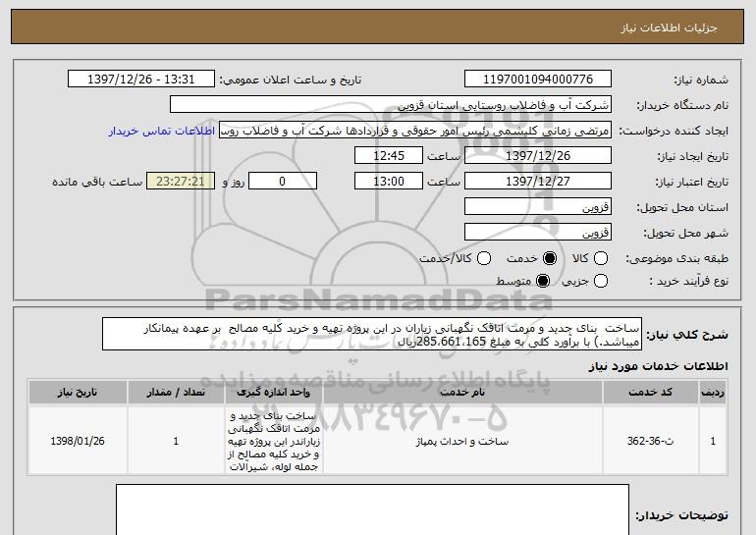Click the unit of measurement cell in row 1

(273, 441)
